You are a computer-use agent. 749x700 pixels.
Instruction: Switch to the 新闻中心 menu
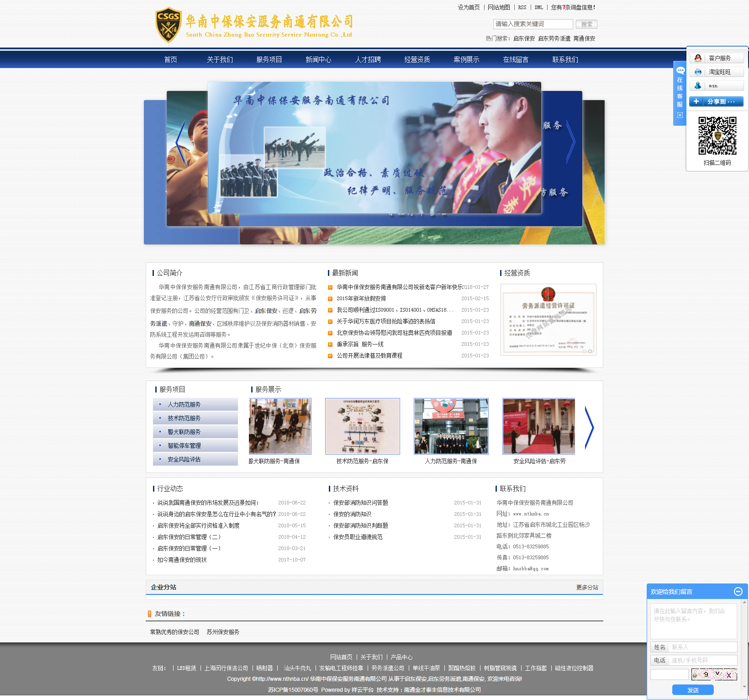(x=318, y=59)
